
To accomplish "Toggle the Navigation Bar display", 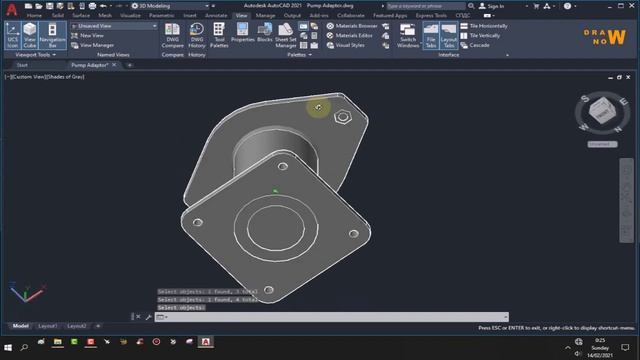I will [52, 36].
